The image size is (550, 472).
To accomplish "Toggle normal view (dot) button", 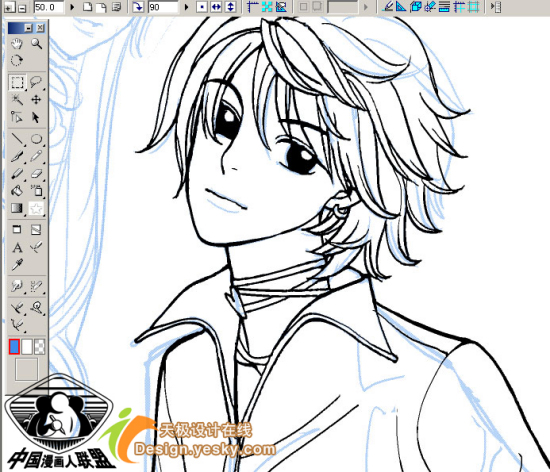I will (202, 7).
